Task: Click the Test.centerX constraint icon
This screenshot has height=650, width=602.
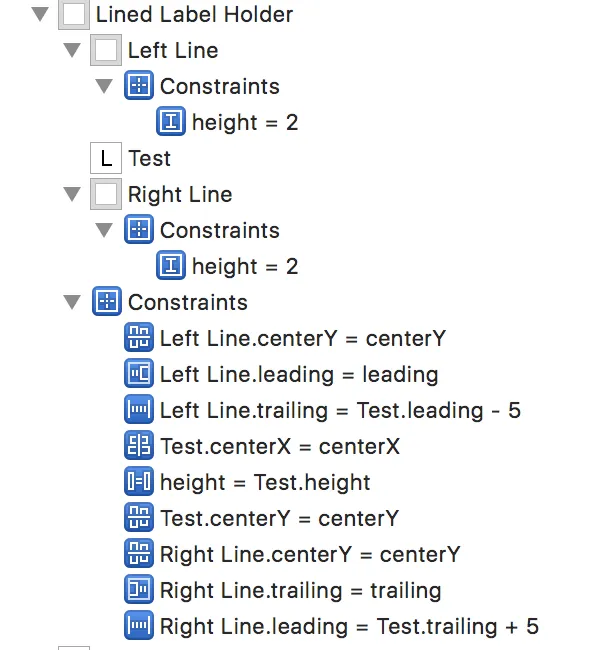Action: click(138, 447)
